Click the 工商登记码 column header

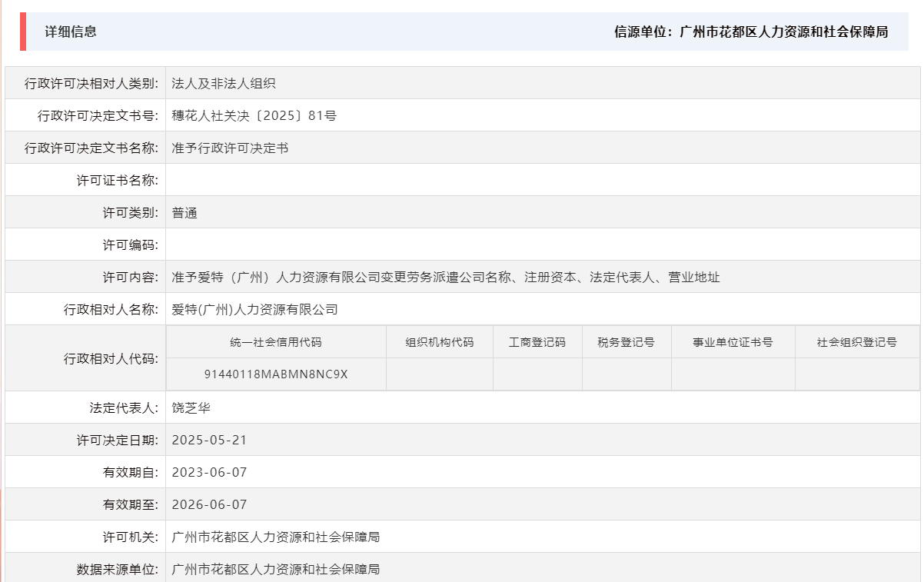tap(537, 341)
